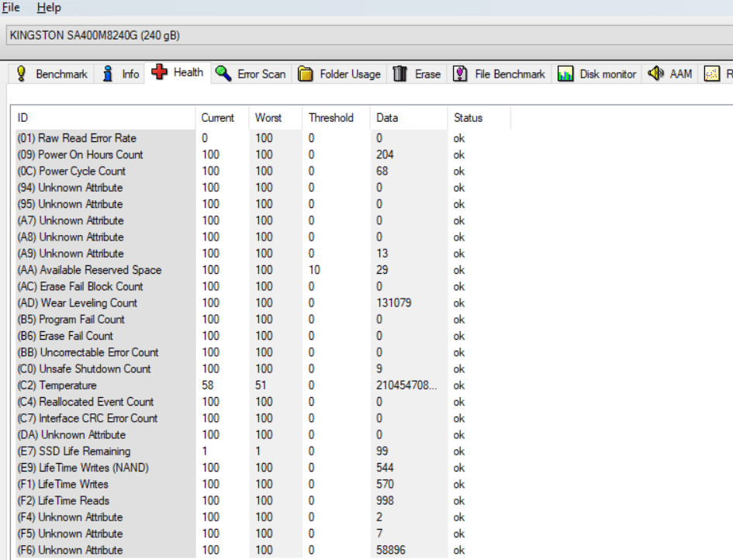733x560 pixels.
Task: Select the Power Cycle Count row
Action: pyautogui.click(x=262, y=171)
